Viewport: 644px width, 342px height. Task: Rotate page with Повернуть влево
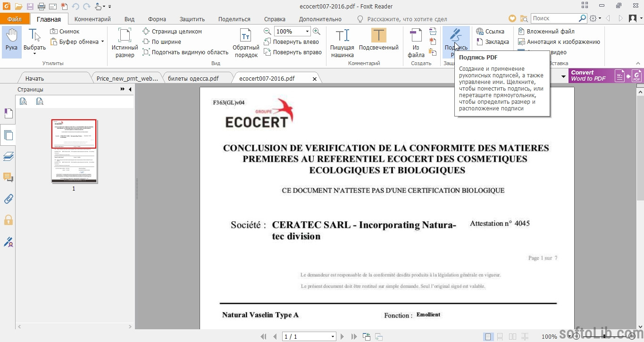tap(291, 42)
